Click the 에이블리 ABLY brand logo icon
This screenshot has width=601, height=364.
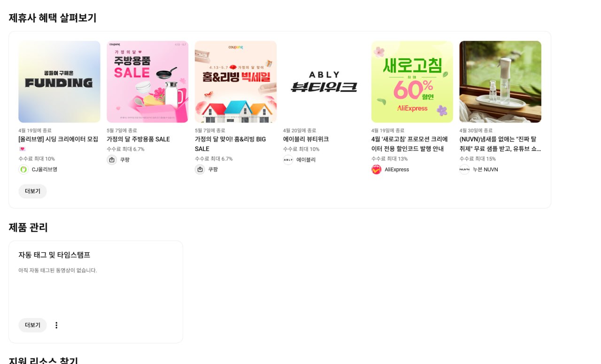coord(288,160)
